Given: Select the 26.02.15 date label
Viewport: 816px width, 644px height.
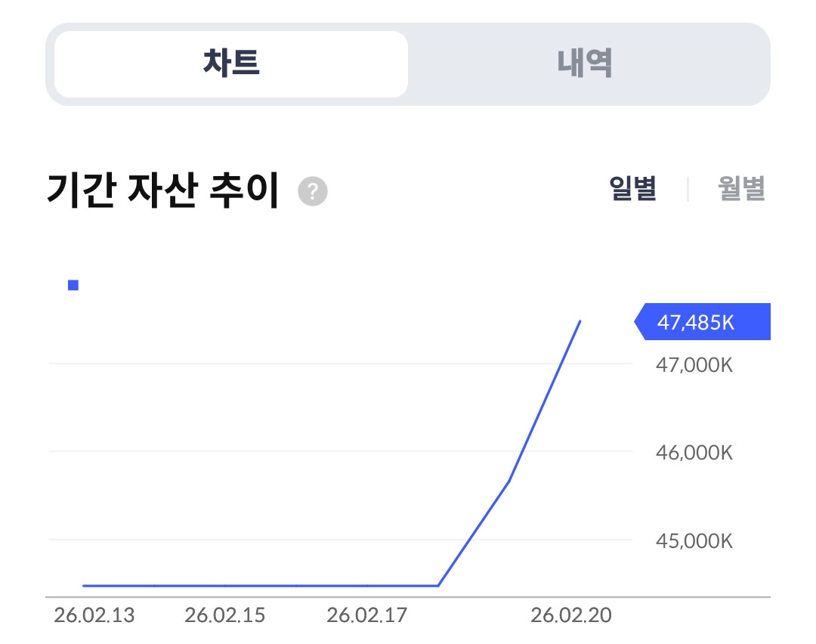Looking at the screenshot, I should [225, 615].
